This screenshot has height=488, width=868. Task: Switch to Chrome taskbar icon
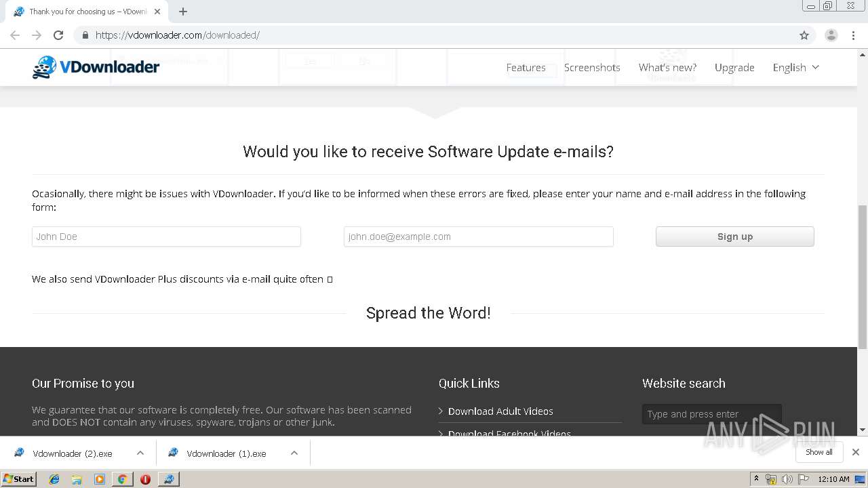coord(122,479)
